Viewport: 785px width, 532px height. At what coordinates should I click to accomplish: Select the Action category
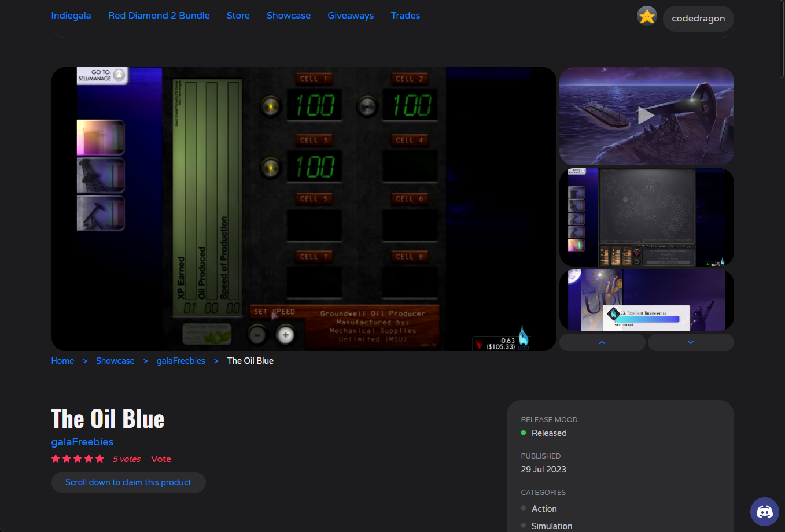[x=544, y=509]
